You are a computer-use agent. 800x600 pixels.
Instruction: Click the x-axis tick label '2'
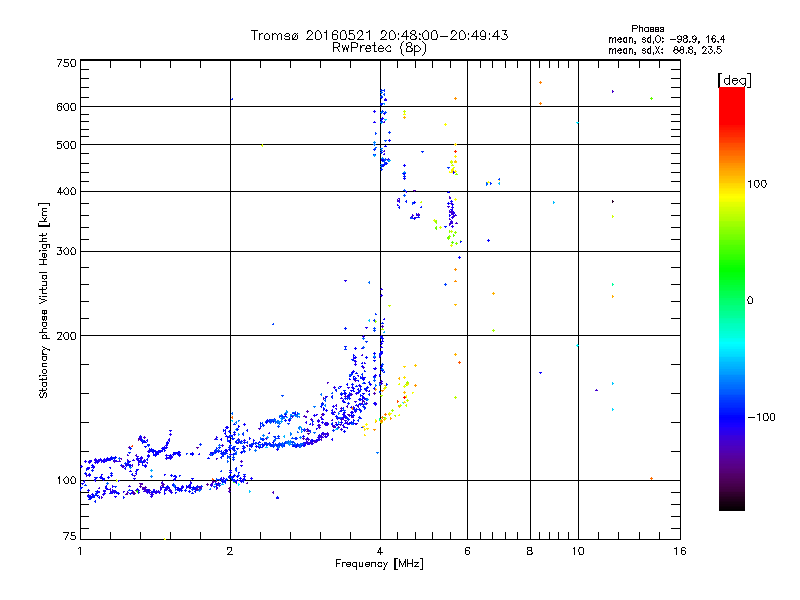(x=230, y=551)
